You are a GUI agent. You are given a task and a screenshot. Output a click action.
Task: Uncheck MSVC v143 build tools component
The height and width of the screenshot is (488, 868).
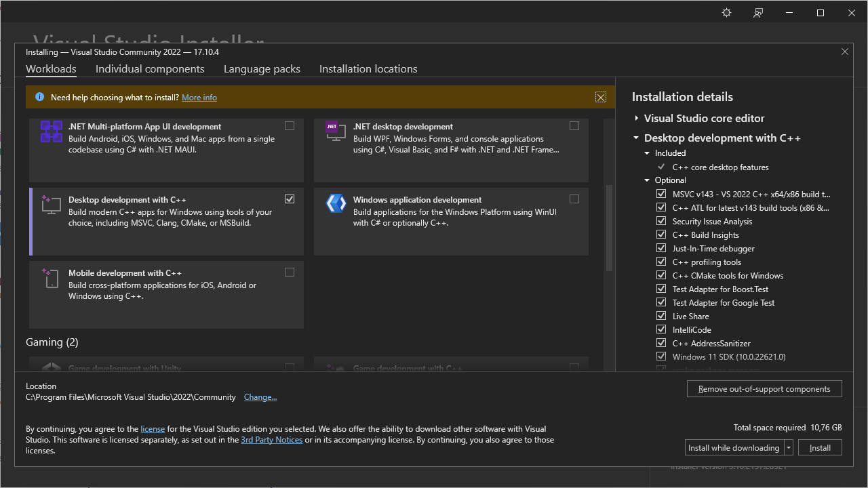pos(661,194)
